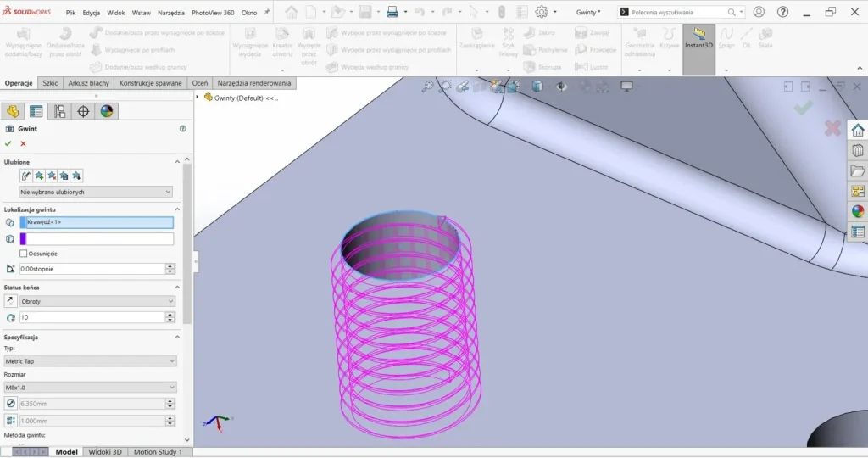Accept thread with large green viewport checkmark
The image size is (868, 458).
point(804,108)
